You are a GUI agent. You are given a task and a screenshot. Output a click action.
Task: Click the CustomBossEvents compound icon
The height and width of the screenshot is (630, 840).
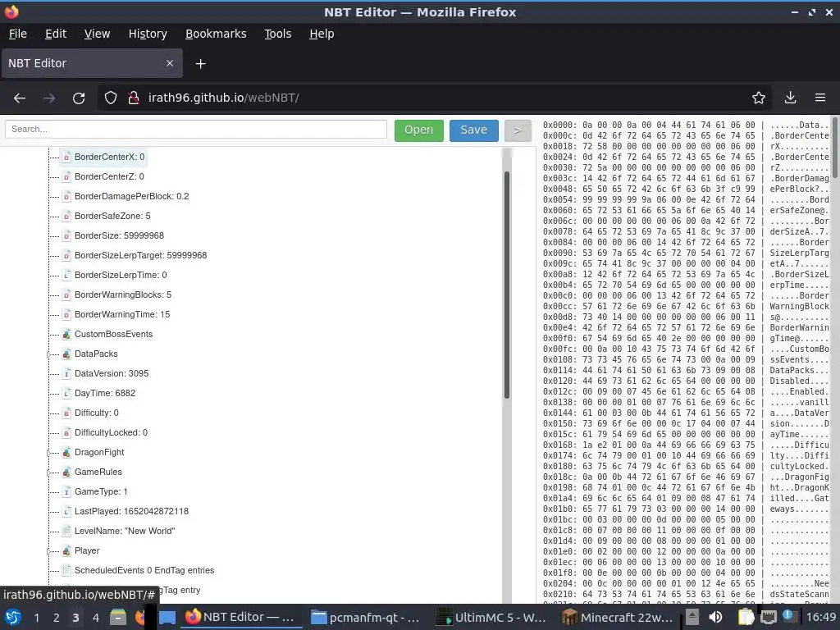pyautogui.click(x=66, y=335)
